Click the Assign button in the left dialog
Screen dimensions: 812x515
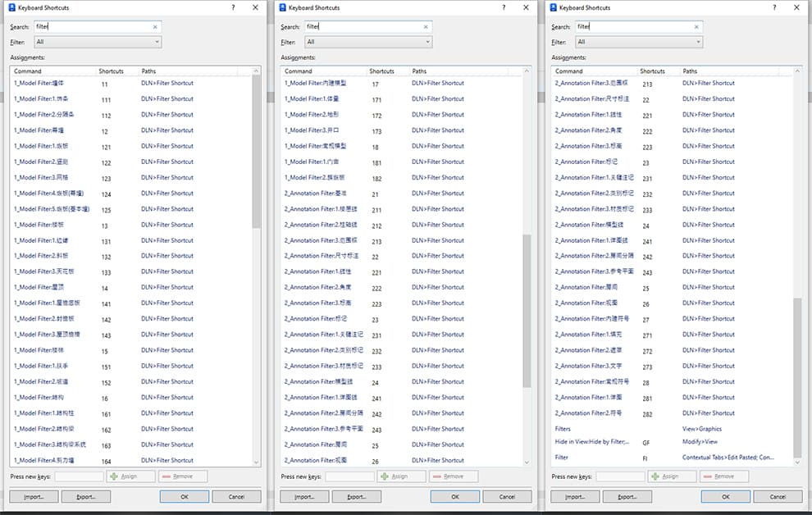[x=130, y=476]
